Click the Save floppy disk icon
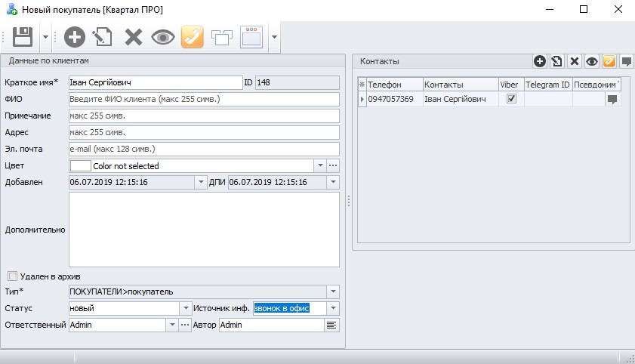This screenshot has height=364, width=635. point(23,36)
